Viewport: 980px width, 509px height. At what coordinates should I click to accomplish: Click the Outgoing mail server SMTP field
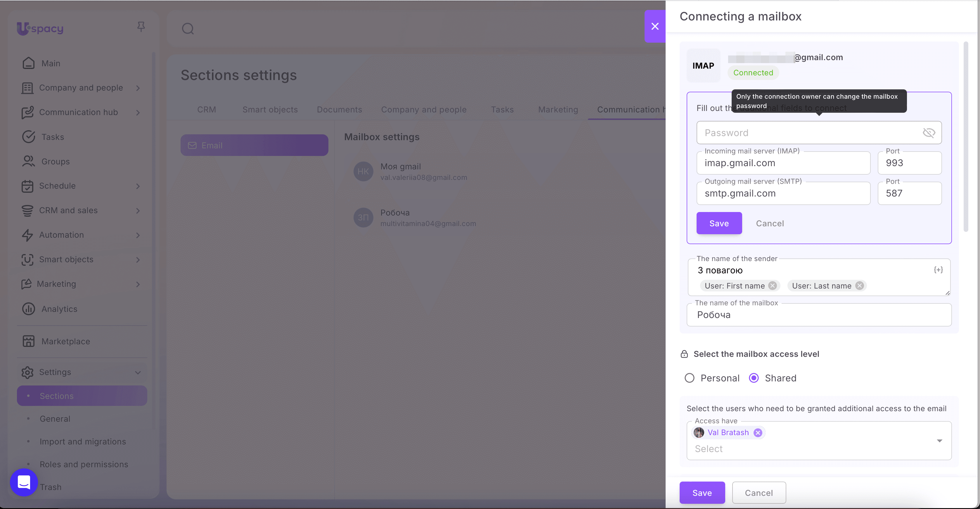(x=783, y=193)
